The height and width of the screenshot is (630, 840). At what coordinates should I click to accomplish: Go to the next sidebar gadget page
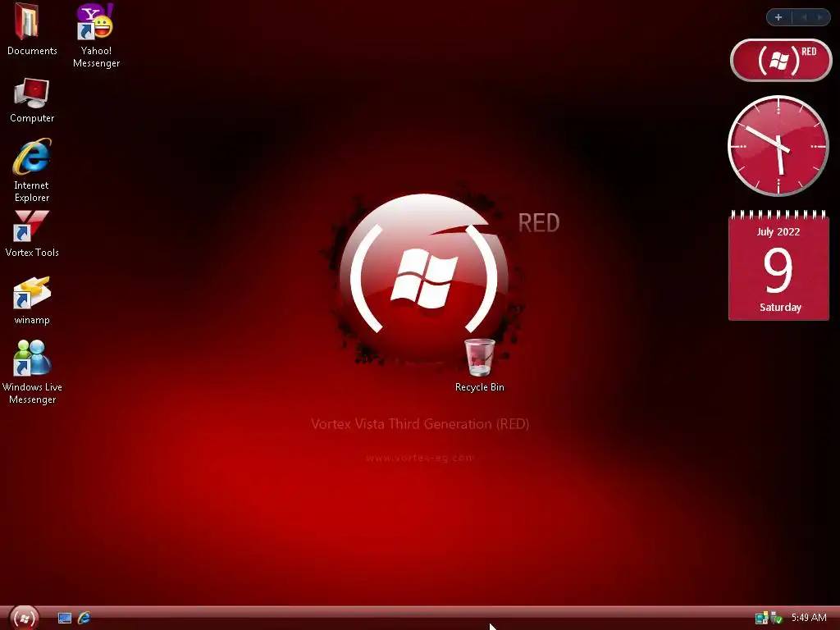820,17
